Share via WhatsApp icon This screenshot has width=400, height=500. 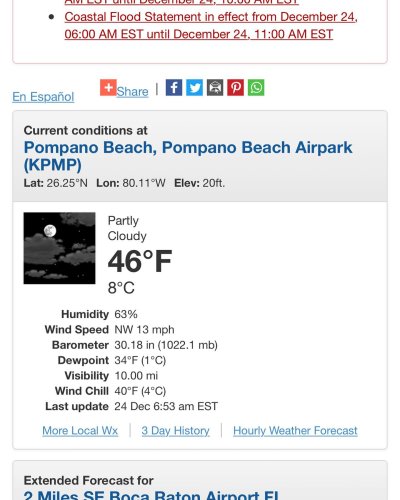(256, 87)
